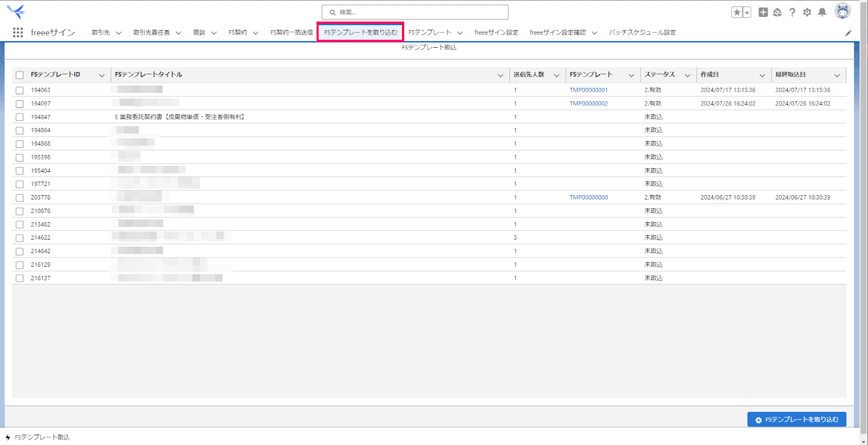The height and width of the screenshot is (445, 868).
Task: Expand the favorites list dropdown arrow
Action: point(747,12)
